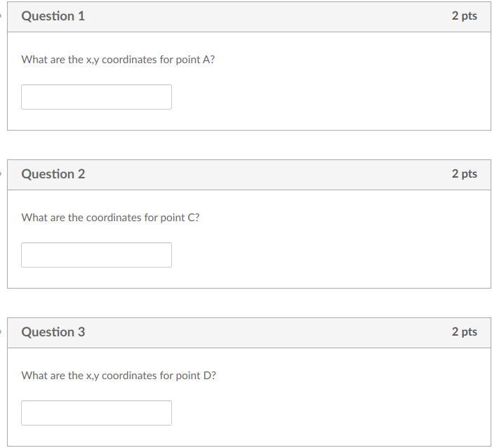This screenshot has height=448, width=492.
Task: Click the point D coordinates question text
Action: (x=119, y=376)
